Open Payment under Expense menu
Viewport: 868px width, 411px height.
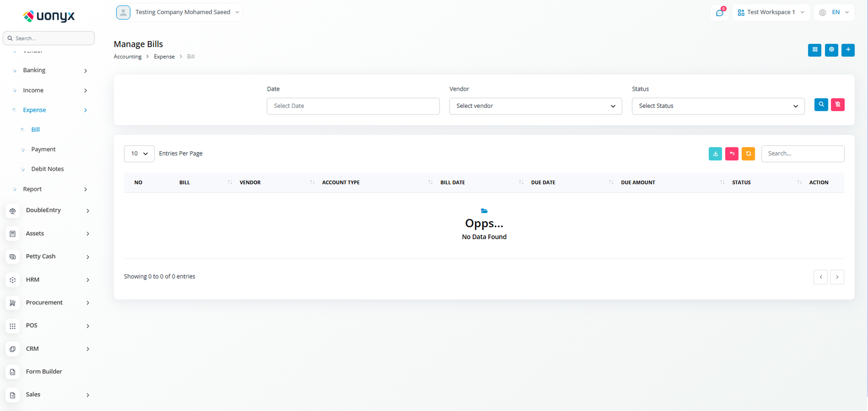pos(43,150)
